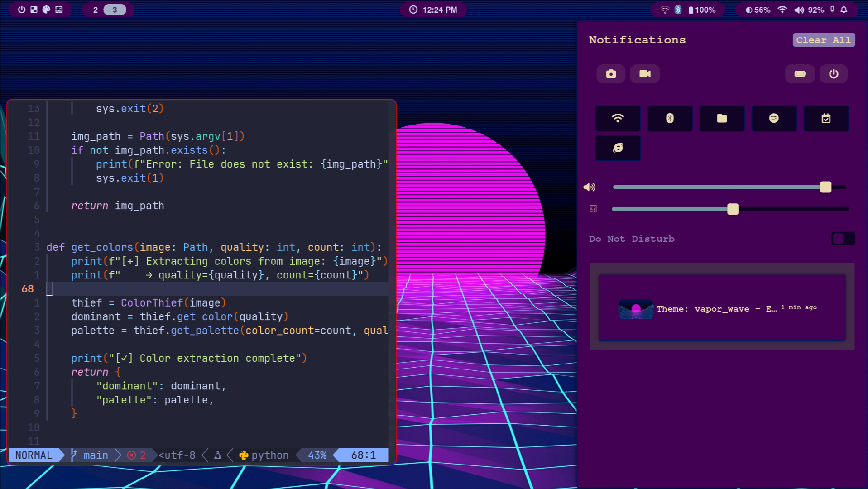This screenshot has width=868, height=489.
Task: Click the 'Do Not Disturb' label
Action: 632,239
